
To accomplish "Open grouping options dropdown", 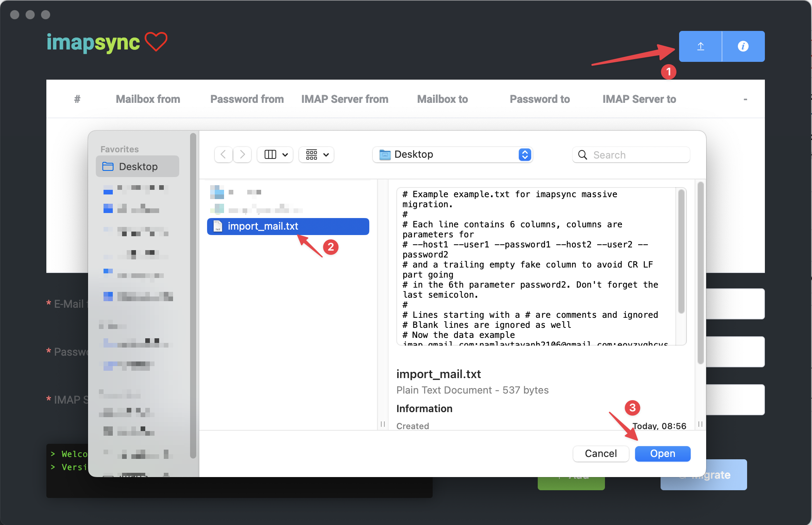I will pyautogui.click(x=316, y=155).
